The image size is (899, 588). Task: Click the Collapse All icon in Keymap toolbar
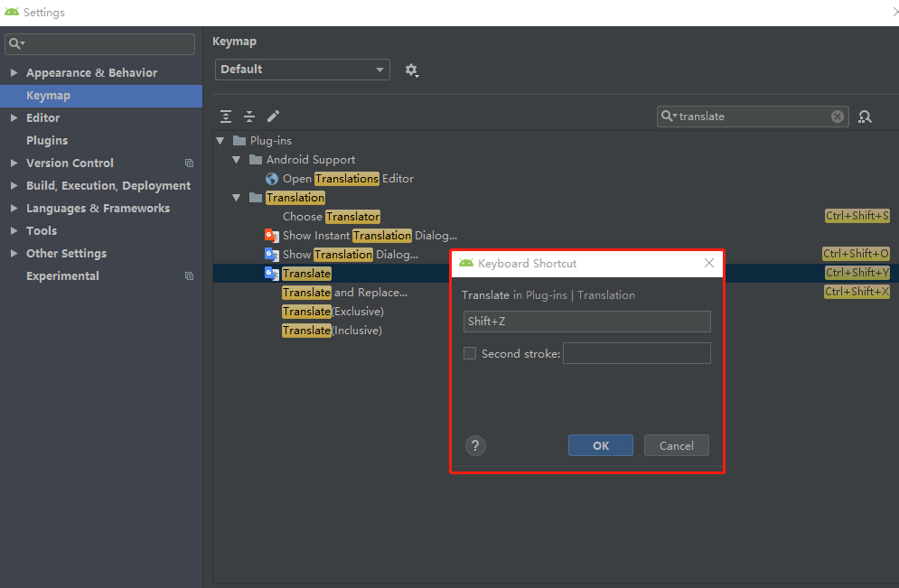coord(249,117)
